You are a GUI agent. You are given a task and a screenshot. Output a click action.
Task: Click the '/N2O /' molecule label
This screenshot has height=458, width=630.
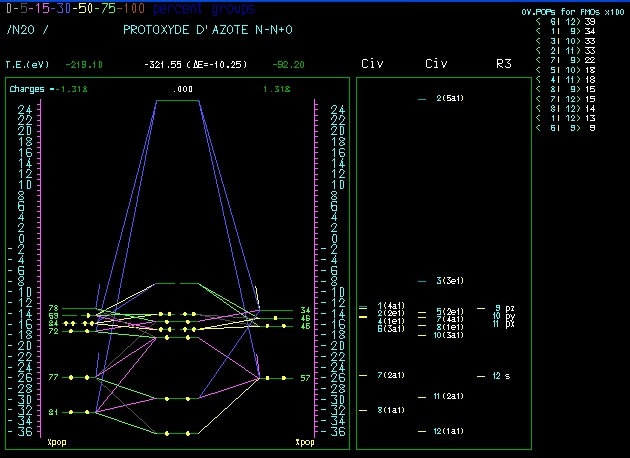point(27,30)
